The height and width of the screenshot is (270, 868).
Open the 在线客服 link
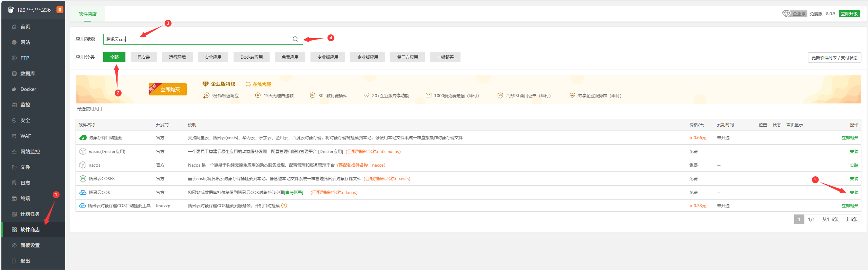[x=258, y=84]
